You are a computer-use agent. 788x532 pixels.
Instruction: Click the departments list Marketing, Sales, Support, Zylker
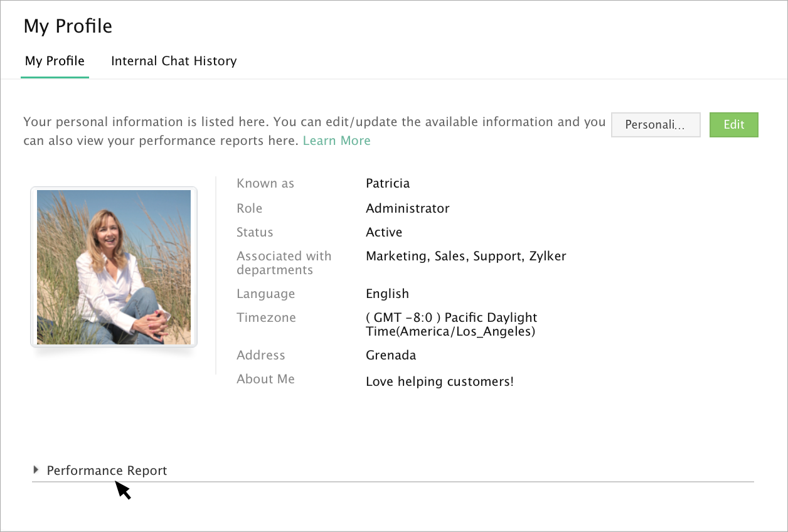tap(466, 256)
